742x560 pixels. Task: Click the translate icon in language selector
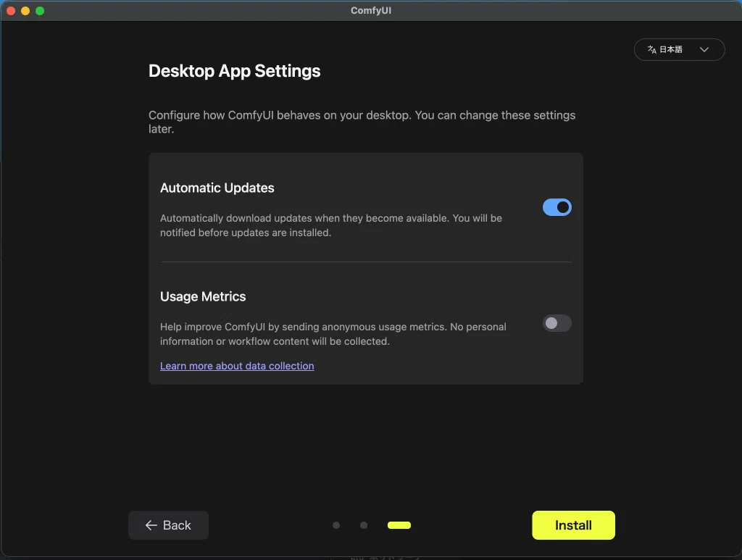651,50
